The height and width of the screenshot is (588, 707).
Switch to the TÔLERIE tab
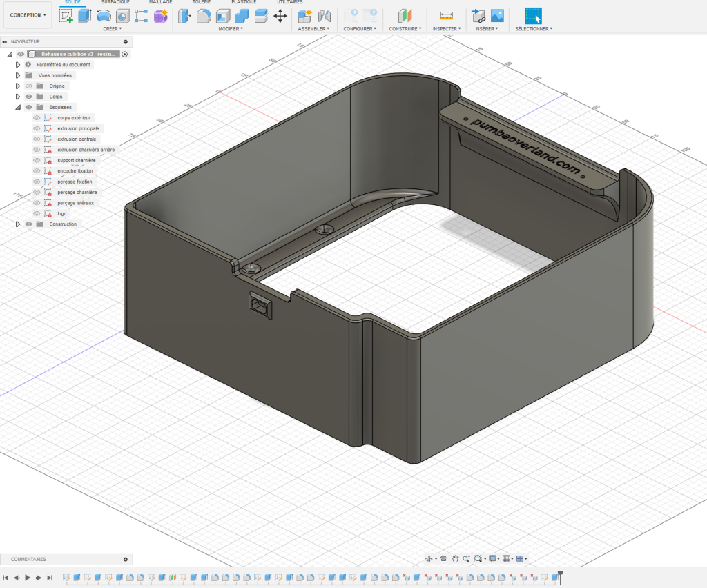pyautogui.click(x=202, y=2)
